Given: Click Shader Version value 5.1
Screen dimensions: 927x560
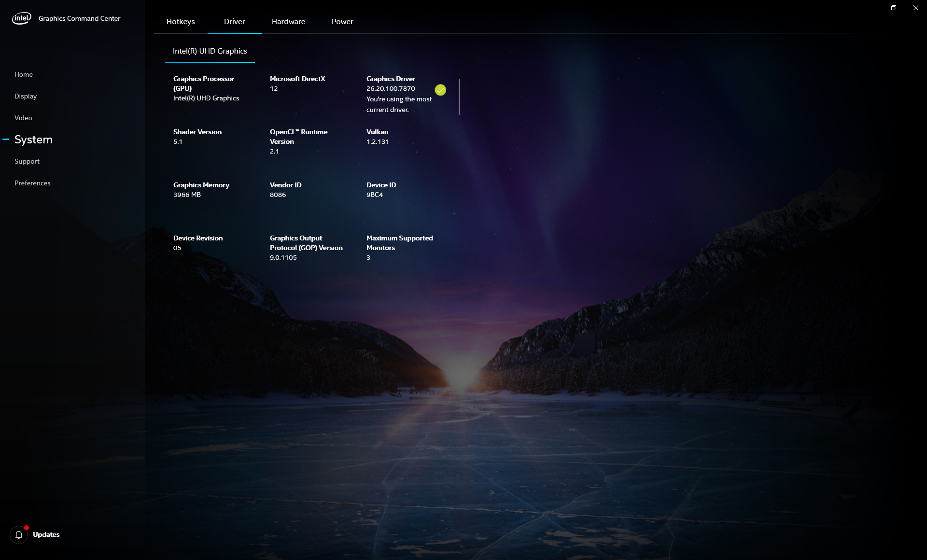Looking at the screenshot, I should [178, 141].
